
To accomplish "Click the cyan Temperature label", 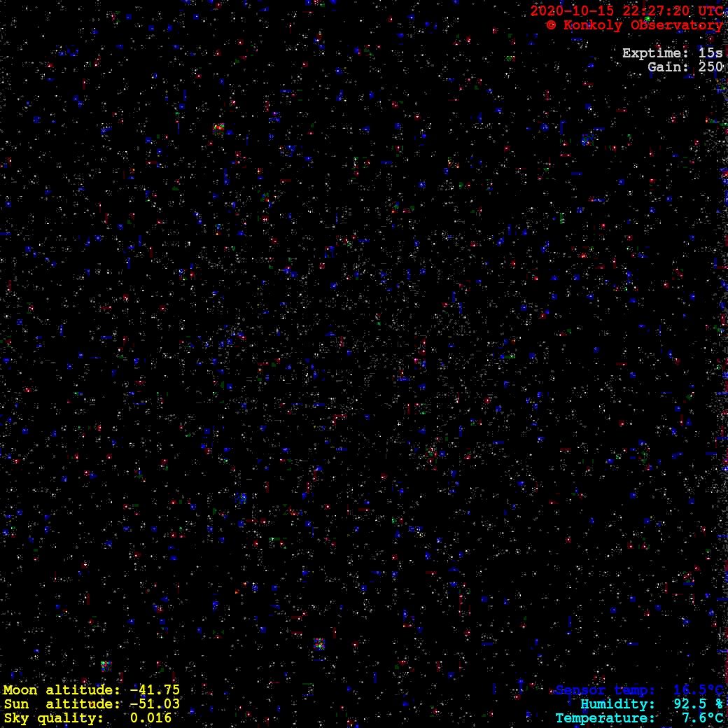I will click(x=605, y=718).
